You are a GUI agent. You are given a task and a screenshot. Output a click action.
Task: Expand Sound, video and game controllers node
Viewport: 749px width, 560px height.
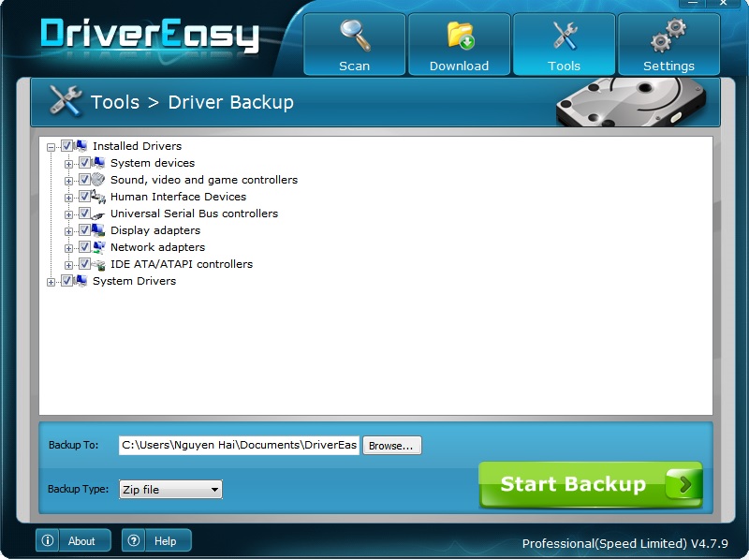click(68, 181)
